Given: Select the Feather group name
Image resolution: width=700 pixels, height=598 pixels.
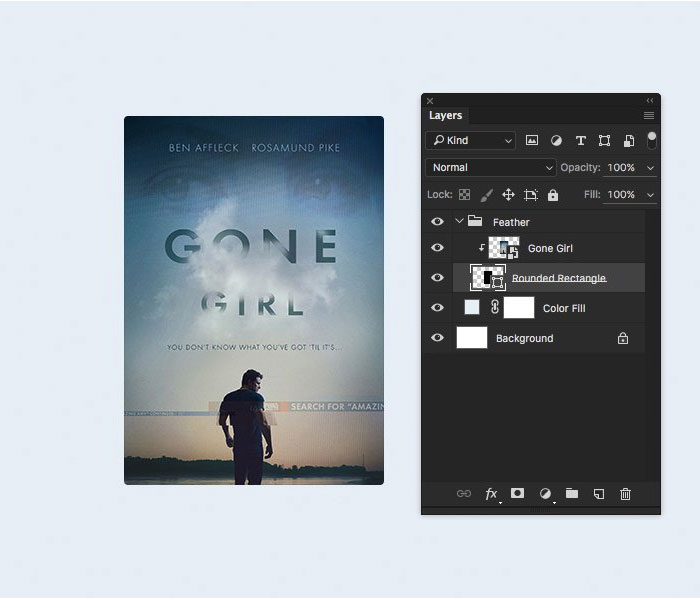Looking at the screenshot, I should coord(511,222).
